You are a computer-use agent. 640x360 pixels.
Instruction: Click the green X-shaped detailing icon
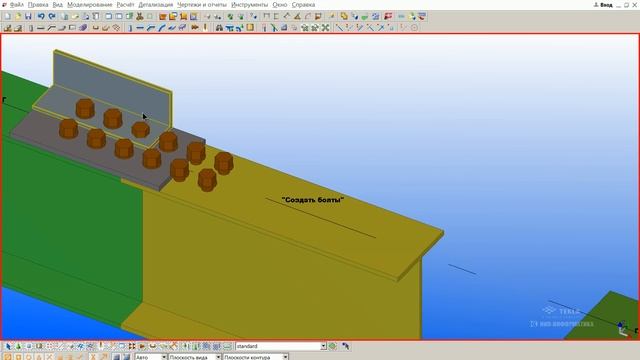point(325,28)
